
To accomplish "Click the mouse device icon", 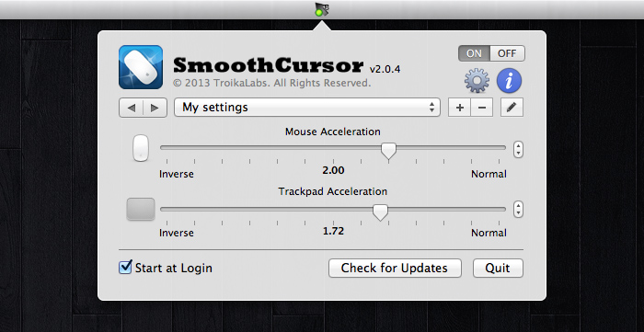I will 141,148.
